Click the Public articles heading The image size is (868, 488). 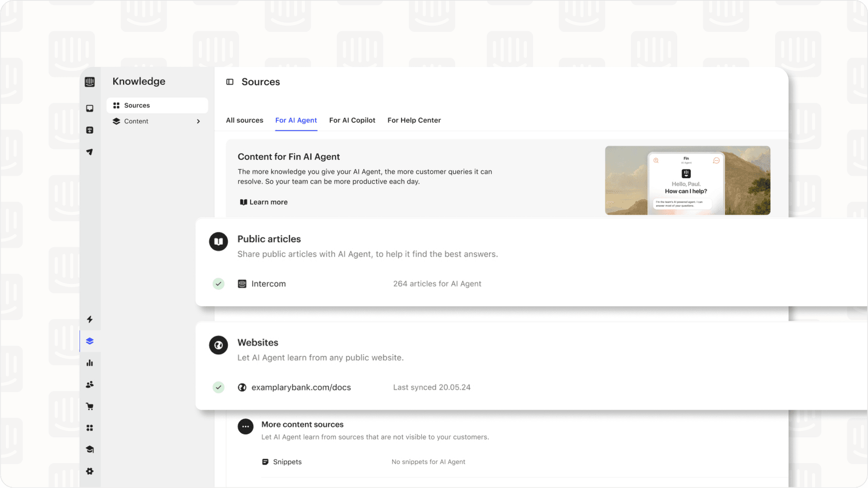(x=269, y=239)
